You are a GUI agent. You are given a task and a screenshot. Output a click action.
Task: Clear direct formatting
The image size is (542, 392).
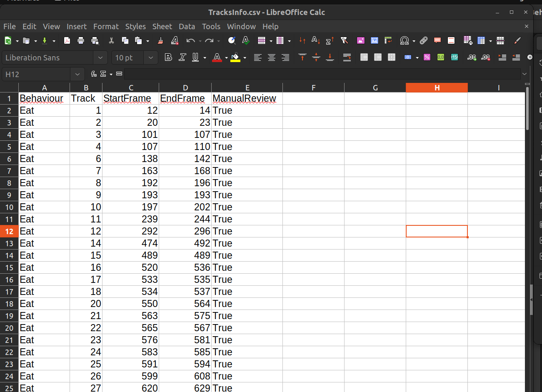point(175,40)
